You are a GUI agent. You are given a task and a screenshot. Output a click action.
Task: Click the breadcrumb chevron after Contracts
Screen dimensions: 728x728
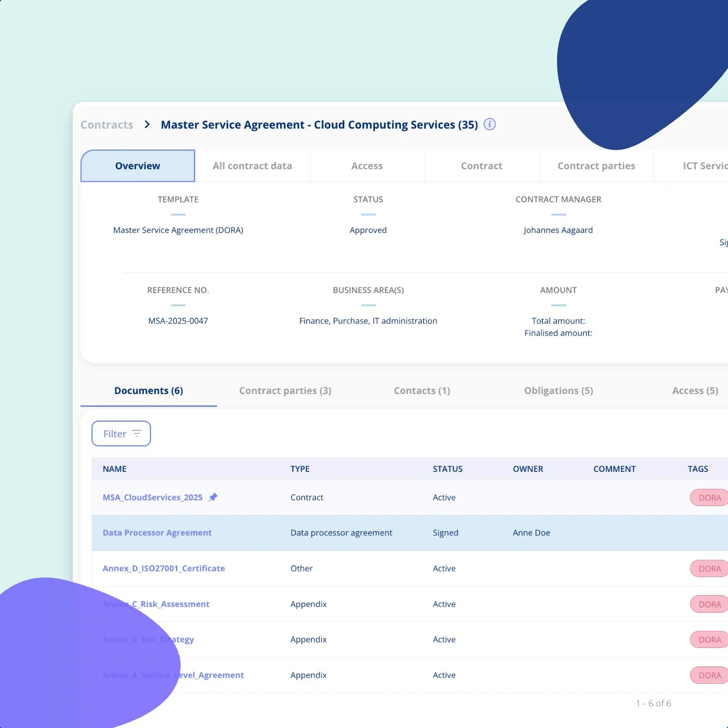[147, 125]
